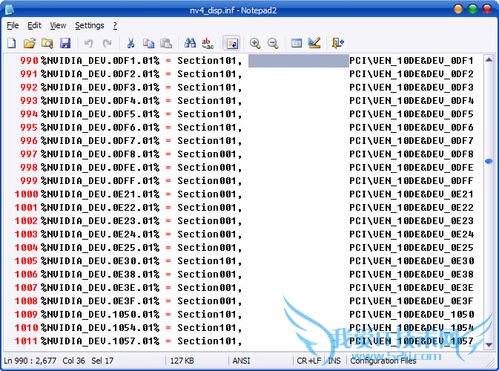Click 'PCI\VEN_10DE&DEV_0DF7' on line 996
The height and width of the screenshot is (371, 499).
tap(411, 141)
